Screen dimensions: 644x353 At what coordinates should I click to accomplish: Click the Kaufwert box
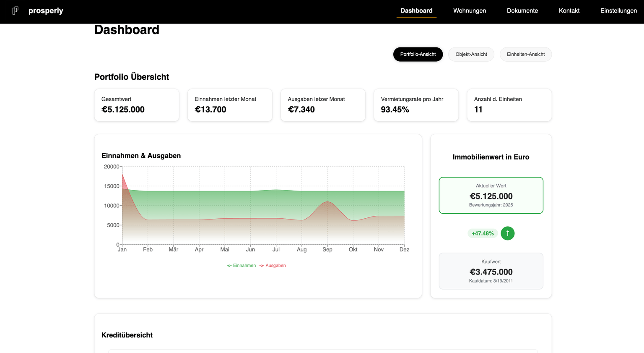point(491,271)
